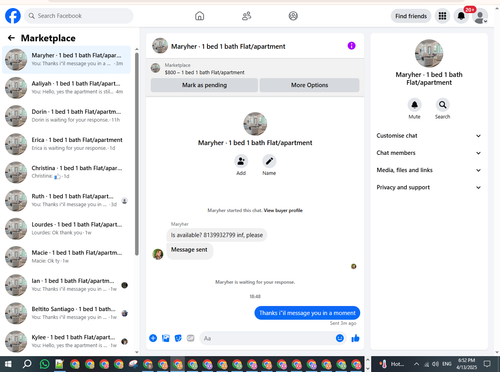Open the View buyer profile link
Viewport: 500px width, 372px height.
coord(283,210)
